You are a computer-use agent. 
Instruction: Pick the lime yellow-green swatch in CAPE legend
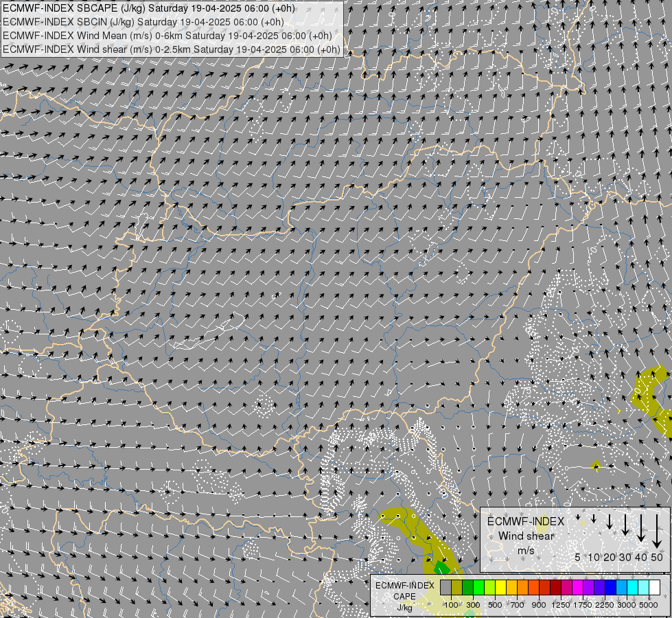tap(490, 588)
